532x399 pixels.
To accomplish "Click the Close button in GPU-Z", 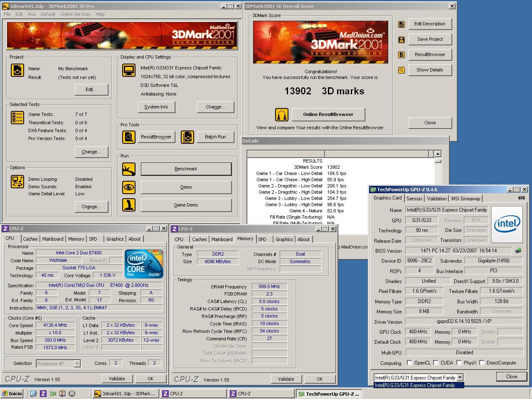I will click(x=512, y=377).
